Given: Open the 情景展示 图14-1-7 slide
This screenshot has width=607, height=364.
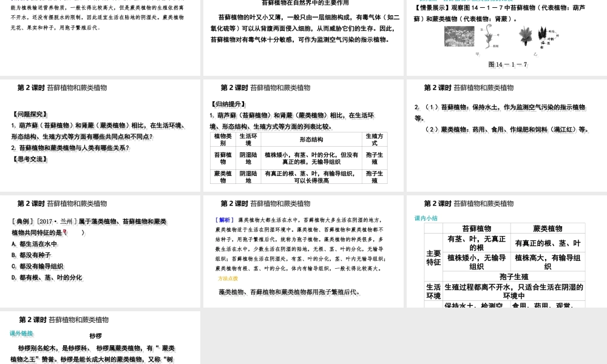Looking at the screenshot, I should pos(507,38).
